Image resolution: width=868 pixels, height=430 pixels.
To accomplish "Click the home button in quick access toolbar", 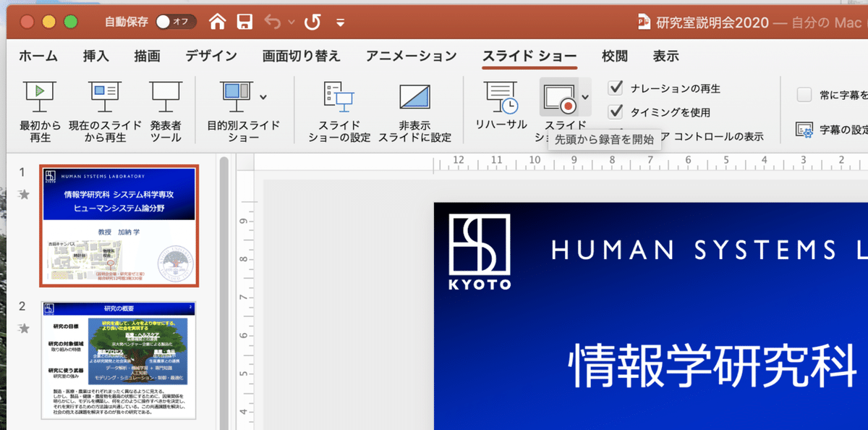I will click(218, 22).
